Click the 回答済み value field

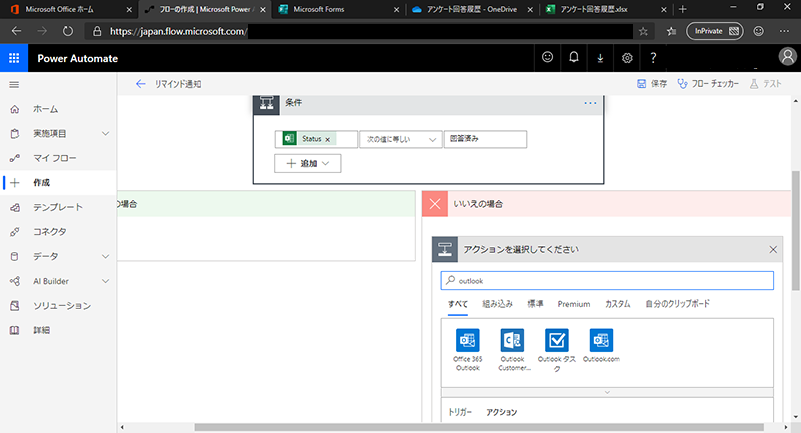[485, 139]
